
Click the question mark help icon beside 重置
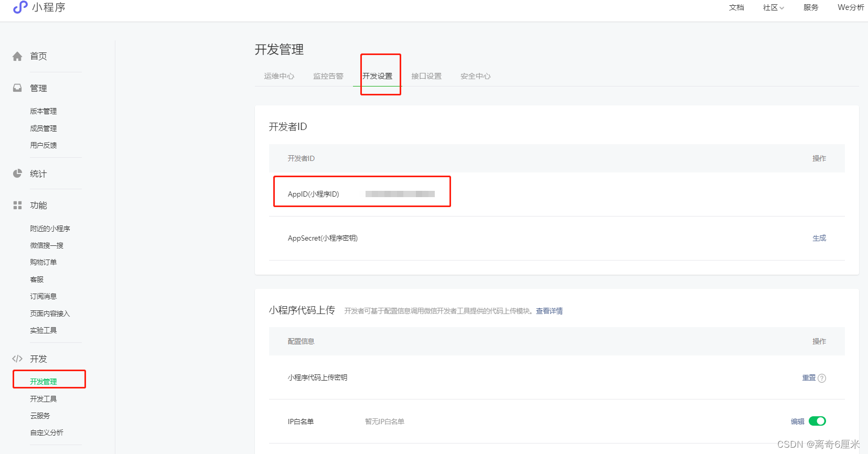pyautogui.click(x=822, y=378)
